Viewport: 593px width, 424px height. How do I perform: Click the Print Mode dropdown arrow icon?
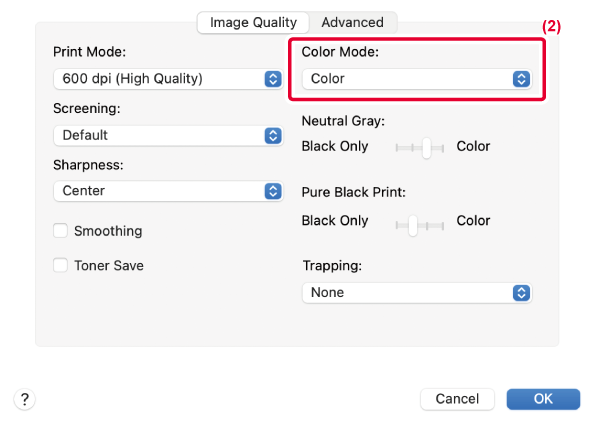(x=273, y=79)
